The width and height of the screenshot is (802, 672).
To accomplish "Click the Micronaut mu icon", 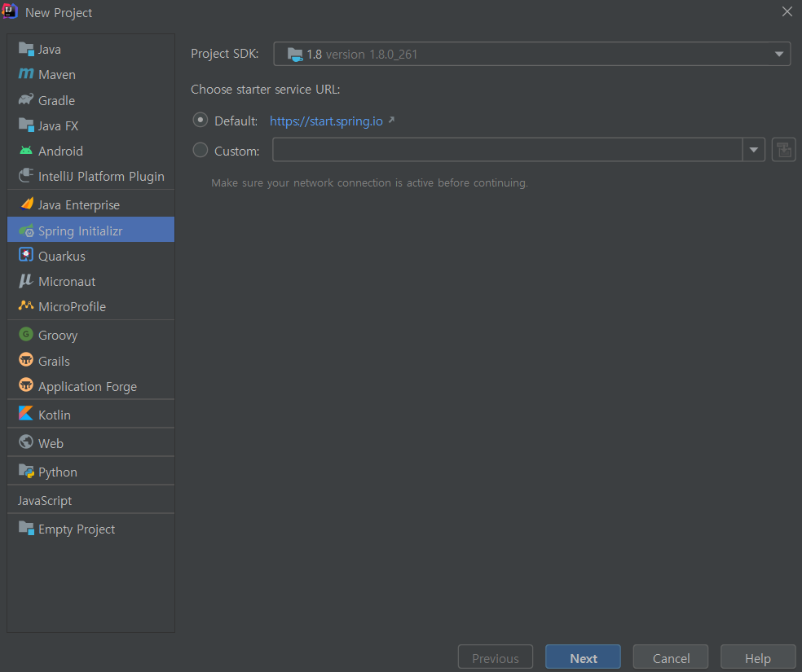I will point(25,280).
